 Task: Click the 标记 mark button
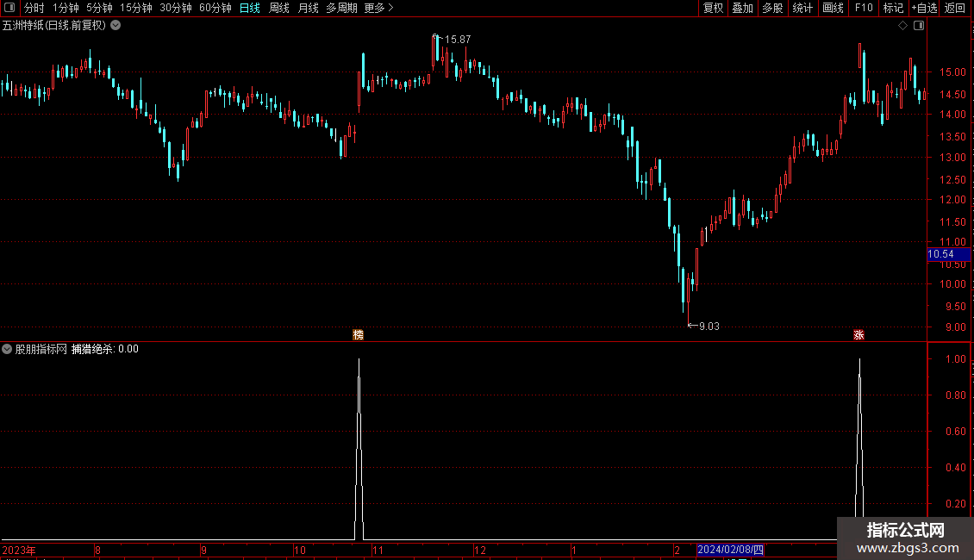pos(893,8)
